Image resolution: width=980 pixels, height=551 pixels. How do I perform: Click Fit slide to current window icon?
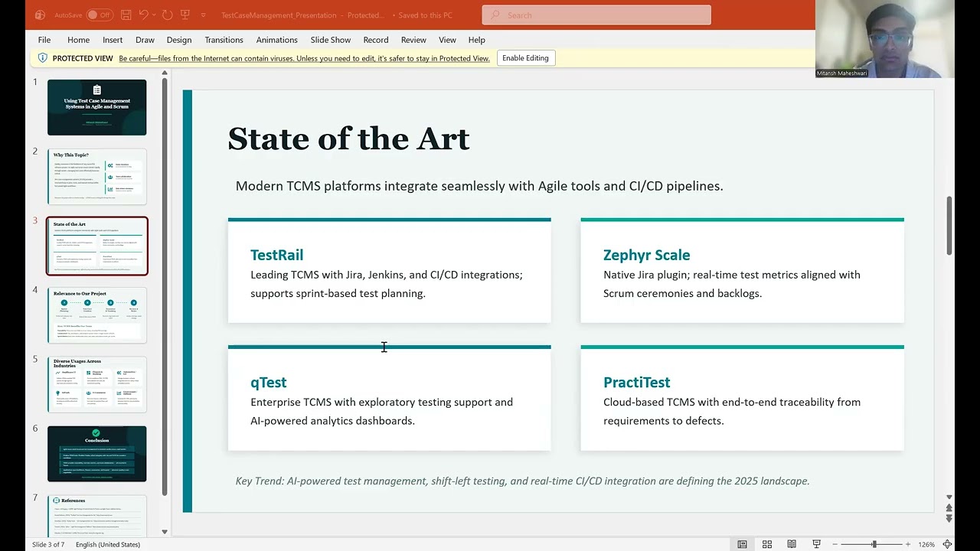coord(948,544)
